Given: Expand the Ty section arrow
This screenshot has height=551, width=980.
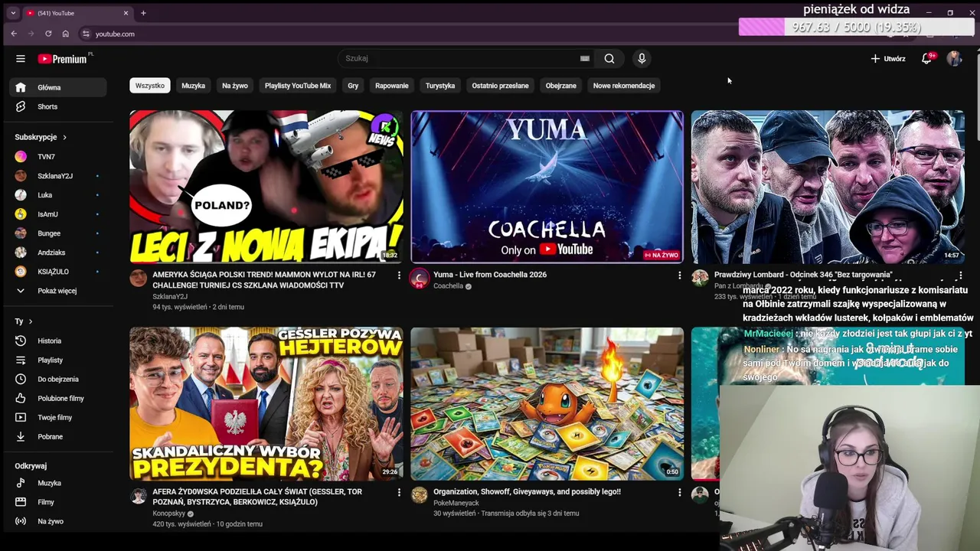Looking at the screenshot, I should (x=31, y=321).
